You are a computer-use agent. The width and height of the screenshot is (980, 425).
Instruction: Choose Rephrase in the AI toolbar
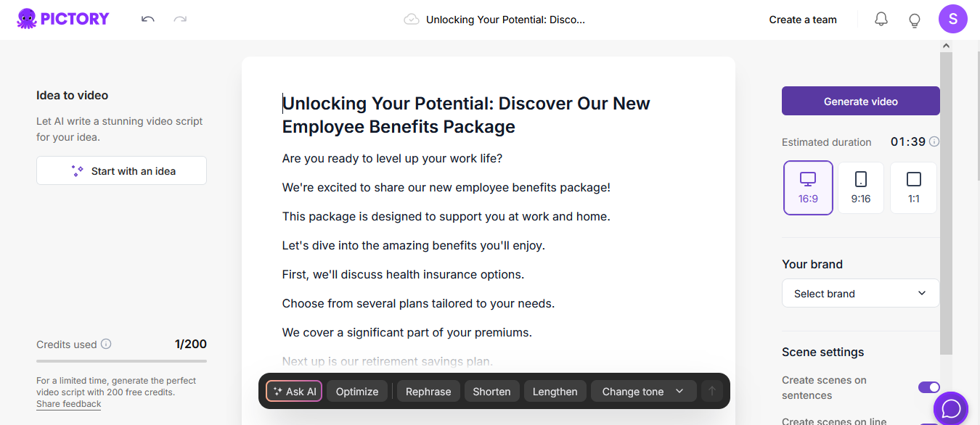428,392
